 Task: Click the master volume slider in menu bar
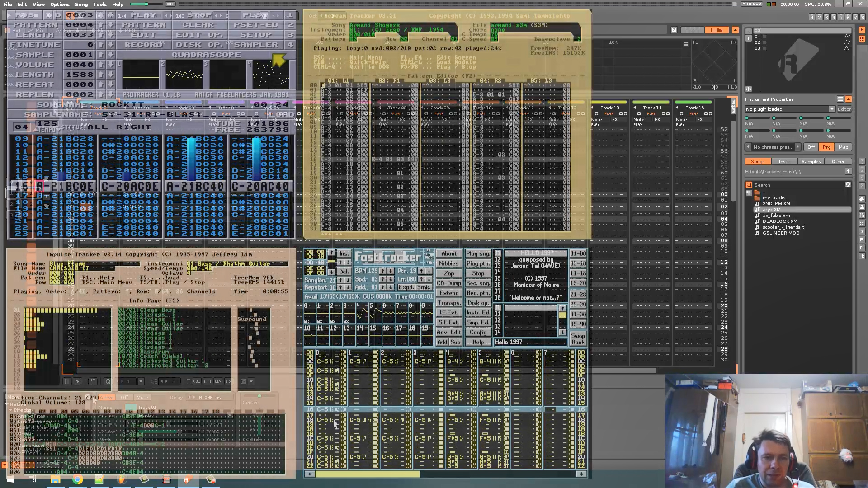click(146, 4)
